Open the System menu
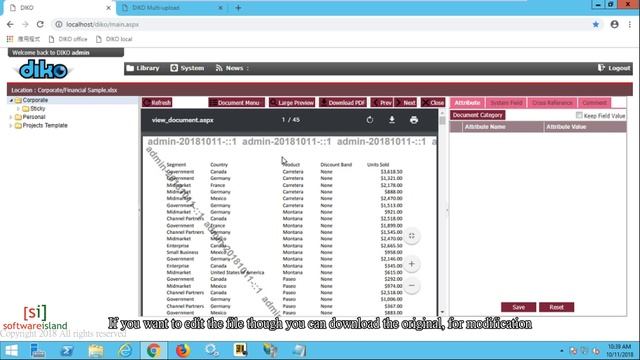This screenshot has height=360, width=640. (187, 68)
